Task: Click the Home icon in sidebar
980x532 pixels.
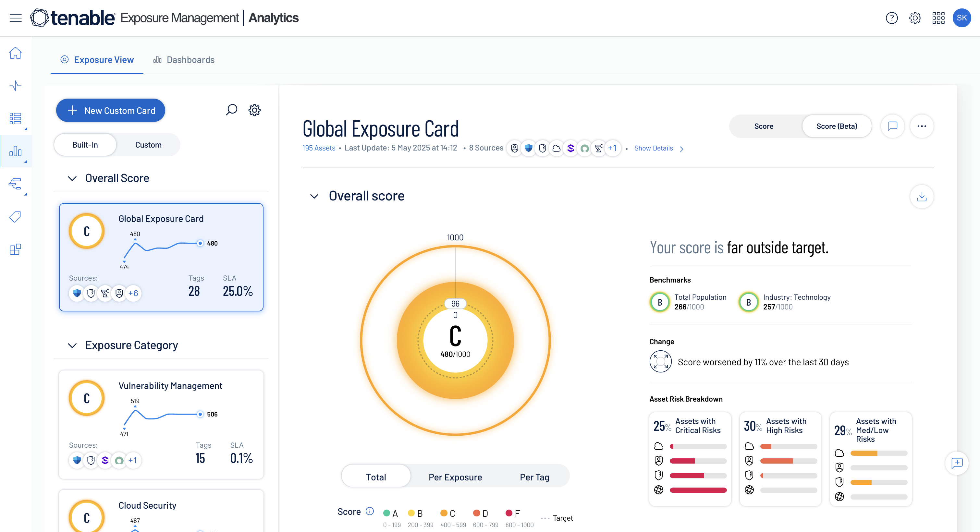Action: pyautogui.click(x=15, y=53)
